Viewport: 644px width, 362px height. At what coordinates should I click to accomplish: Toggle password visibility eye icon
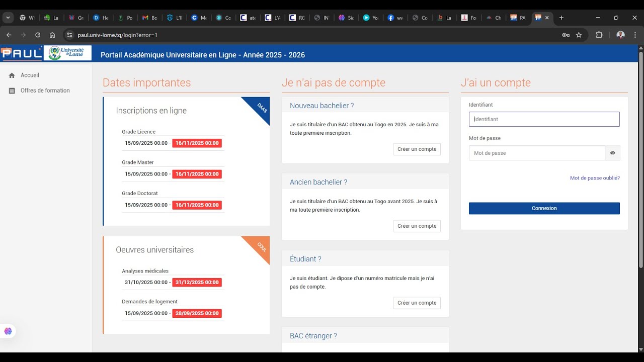point(612,153)
